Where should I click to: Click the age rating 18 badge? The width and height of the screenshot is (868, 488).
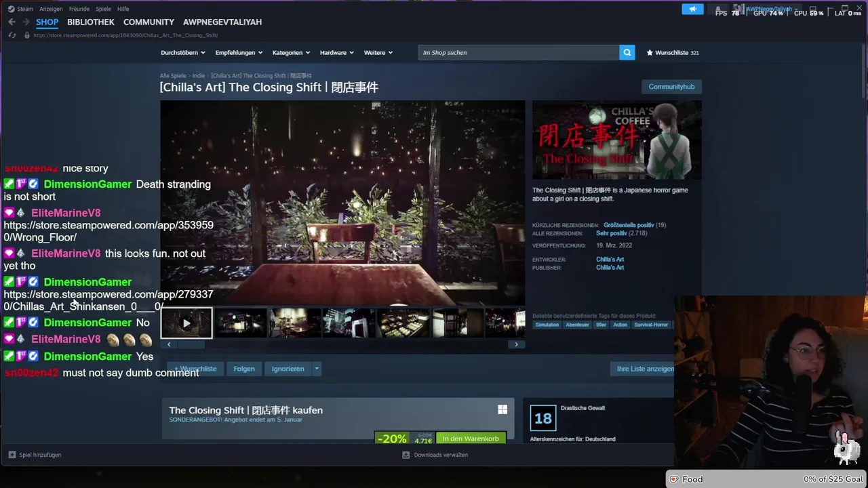click(x=543, y=418)
